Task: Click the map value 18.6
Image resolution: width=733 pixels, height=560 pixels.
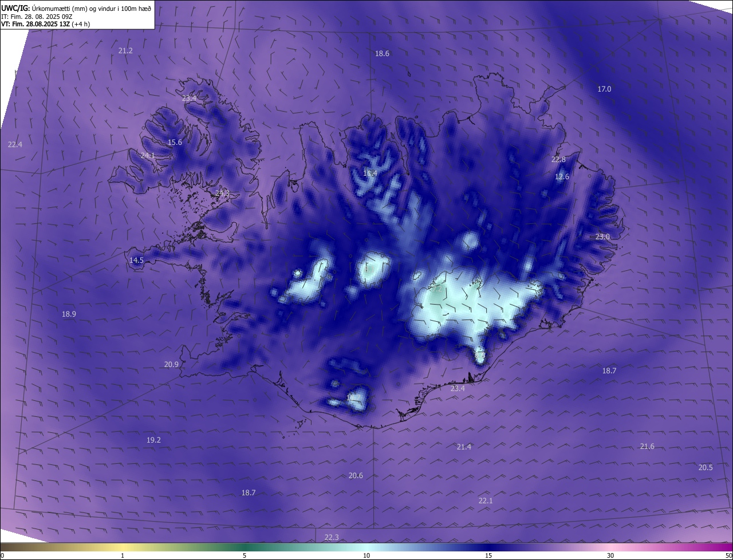Action: 382,54
